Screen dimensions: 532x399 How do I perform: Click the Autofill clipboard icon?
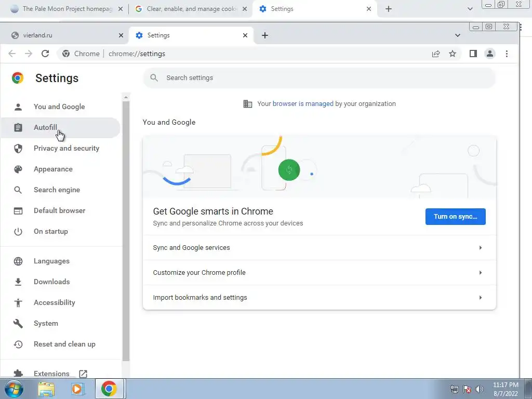[x=18, y=128]
